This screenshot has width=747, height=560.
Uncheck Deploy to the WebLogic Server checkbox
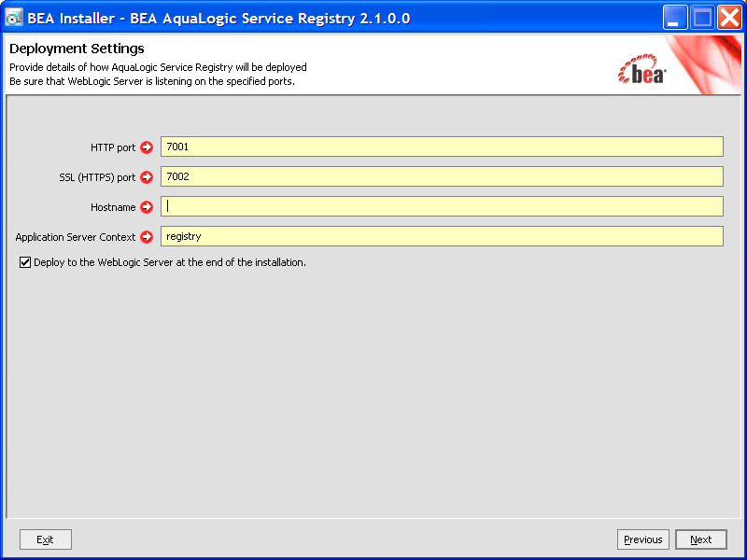[25, 262]
